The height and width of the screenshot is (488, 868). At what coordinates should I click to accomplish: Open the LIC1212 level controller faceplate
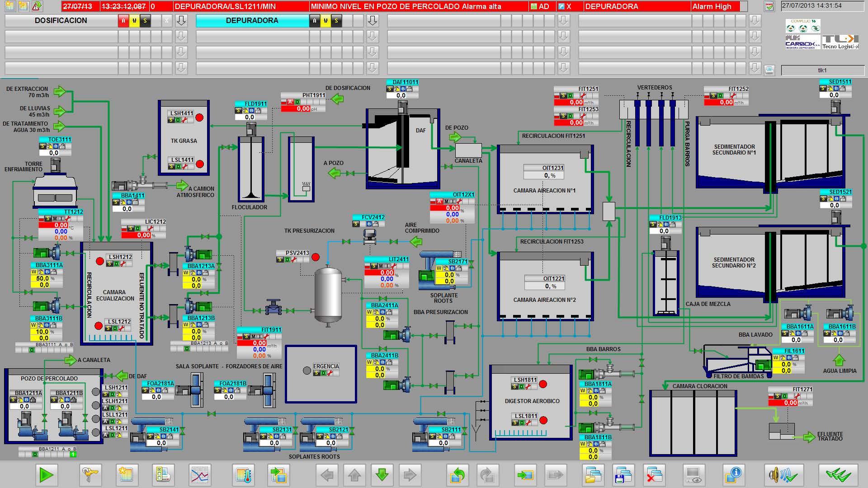(x=144, y=229)
